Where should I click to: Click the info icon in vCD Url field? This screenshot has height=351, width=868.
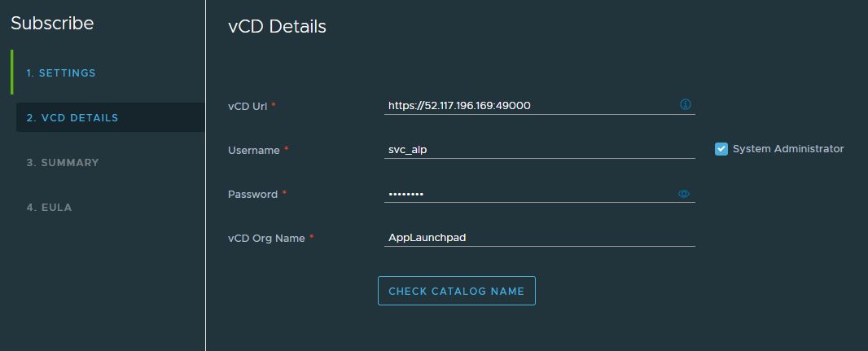[x=686, y=104]
